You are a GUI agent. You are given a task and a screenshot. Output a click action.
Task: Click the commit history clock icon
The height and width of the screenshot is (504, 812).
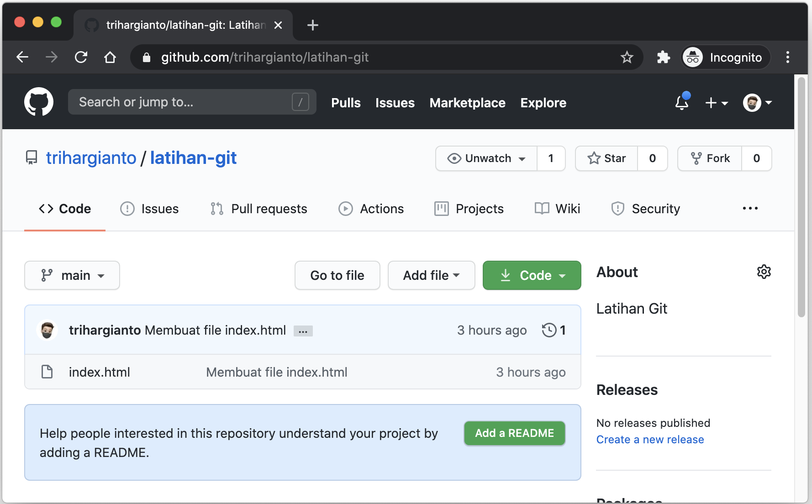coord(548,330)
